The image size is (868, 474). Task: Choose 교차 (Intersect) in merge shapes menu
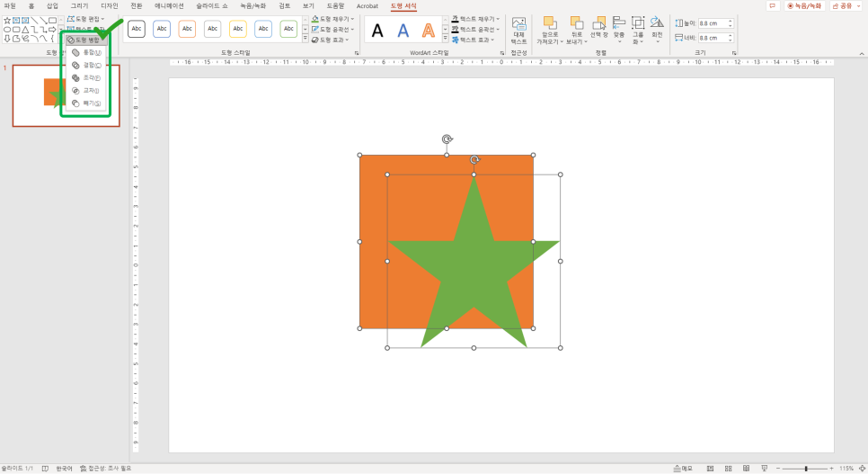tap(86, 91)
